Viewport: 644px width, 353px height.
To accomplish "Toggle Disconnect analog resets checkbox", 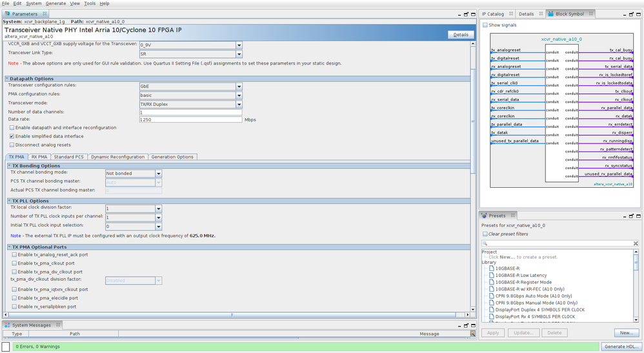I will [x=12, y=145].
